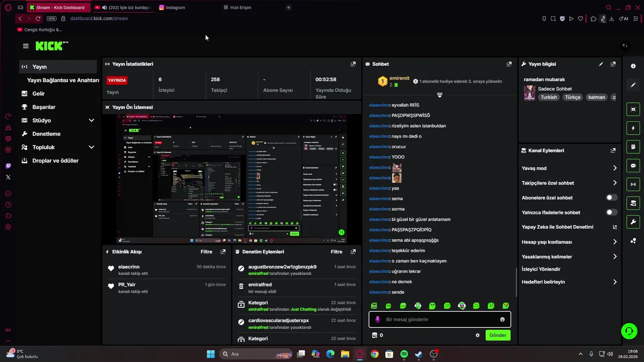Toggle Yalnızca ifadelerle sohbet switch

tap(612, 212)
